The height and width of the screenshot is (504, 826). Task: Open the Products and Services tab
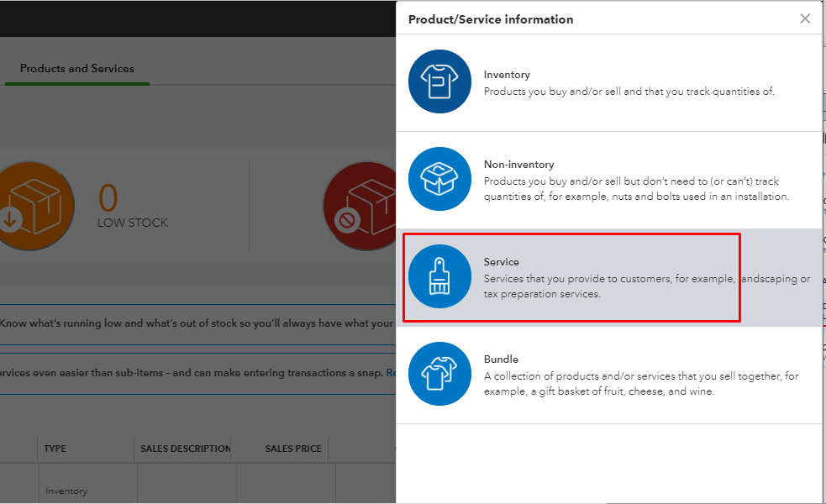[77, 69]
